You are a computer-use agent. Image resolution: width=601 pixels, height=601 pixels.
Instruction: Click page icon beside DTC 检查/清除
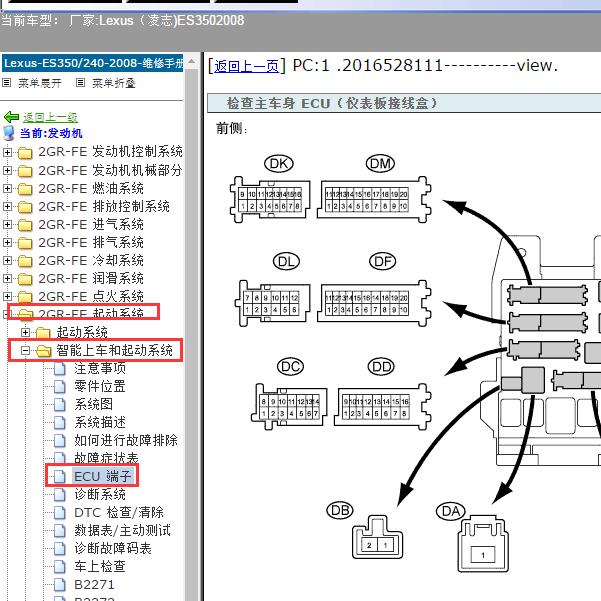click(x=59, y=513)
